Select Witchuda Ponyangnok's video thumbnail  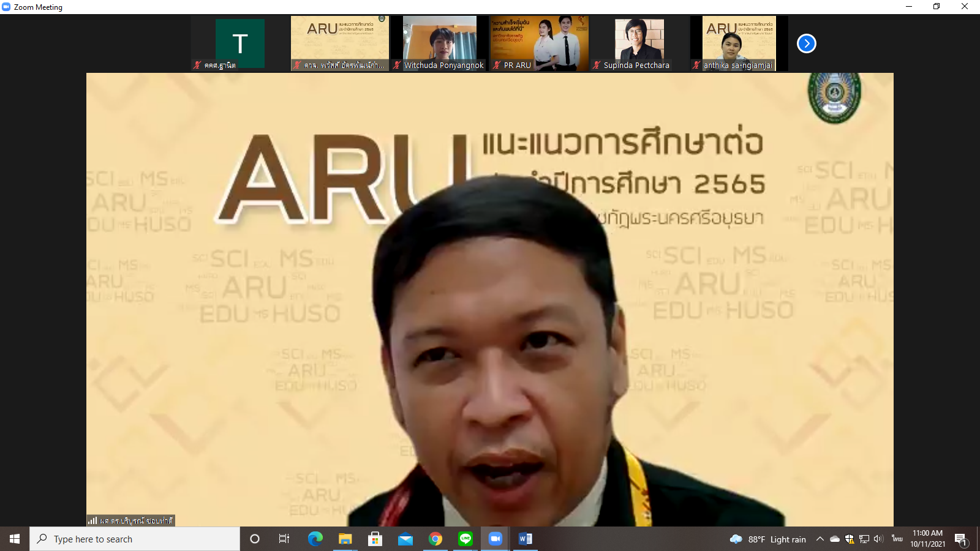pos(439,43)
